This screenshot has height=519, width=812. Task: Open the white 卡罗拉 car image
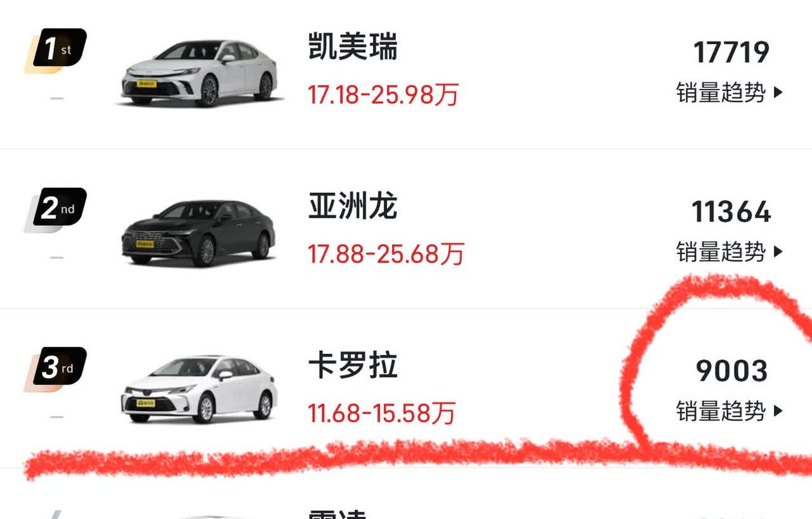coord(200,390)
